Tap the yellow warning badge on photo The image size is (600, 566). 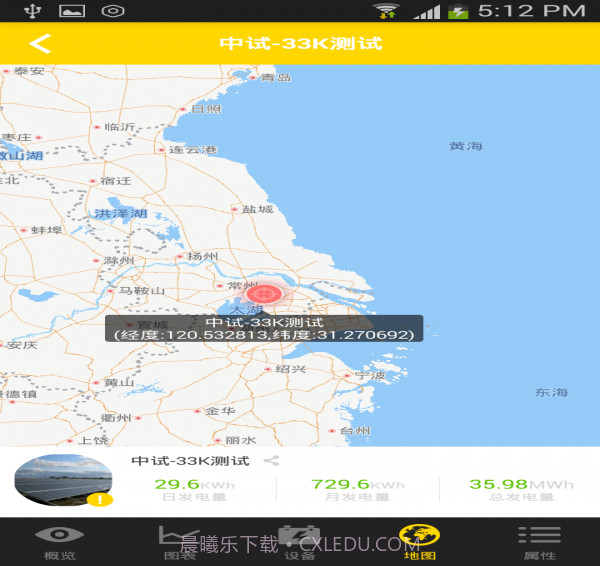click(x=102, y=499)
